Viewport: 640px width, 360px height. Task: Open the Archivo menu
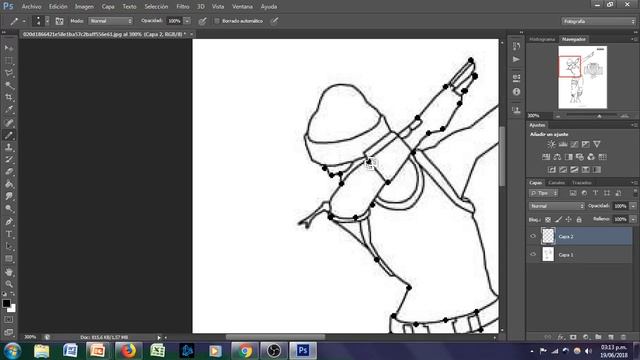pos(31,7)
